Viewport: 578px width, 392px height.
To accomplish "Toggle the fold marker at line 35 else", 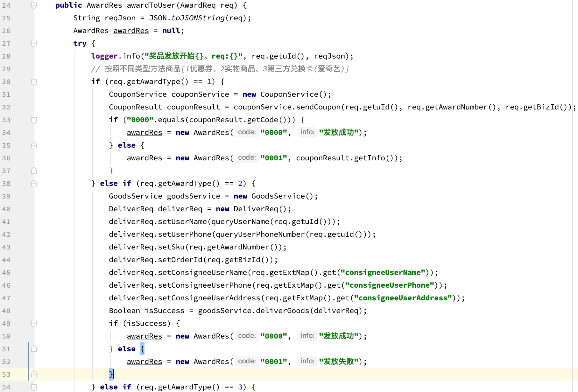I will tap(34, 145).
